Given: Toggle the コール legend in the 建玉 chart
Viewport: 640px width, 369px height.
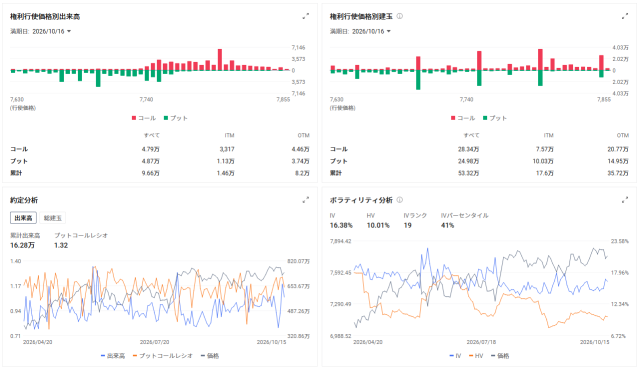Looking at the screenshot, I should pos(463,118).
